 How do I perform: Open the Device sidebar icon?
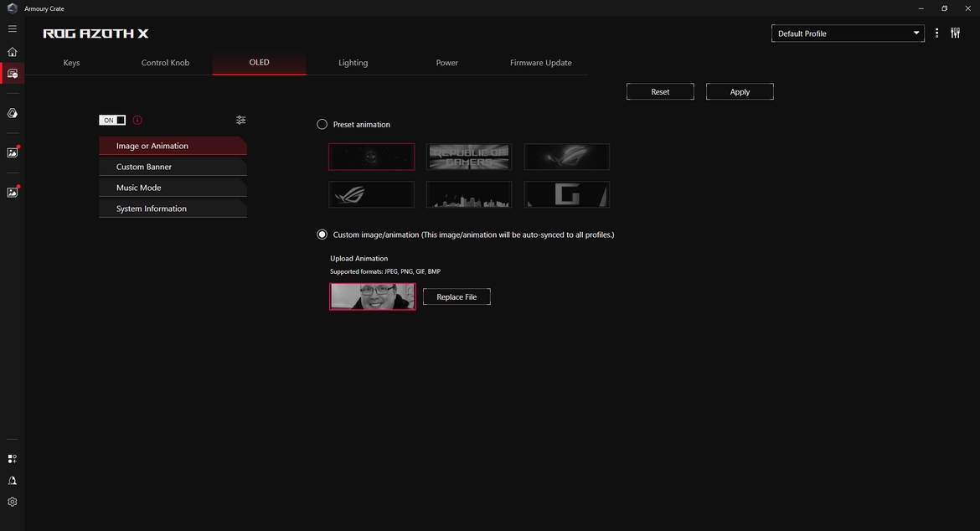12,74
